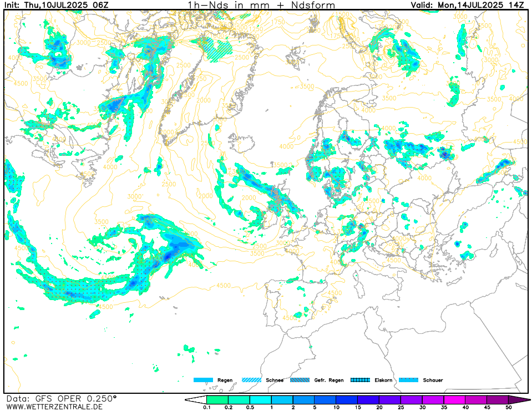This screenshot has height=411, width=532.
Task: Click the Regen solid blue legend swatch
Action: 203,380
